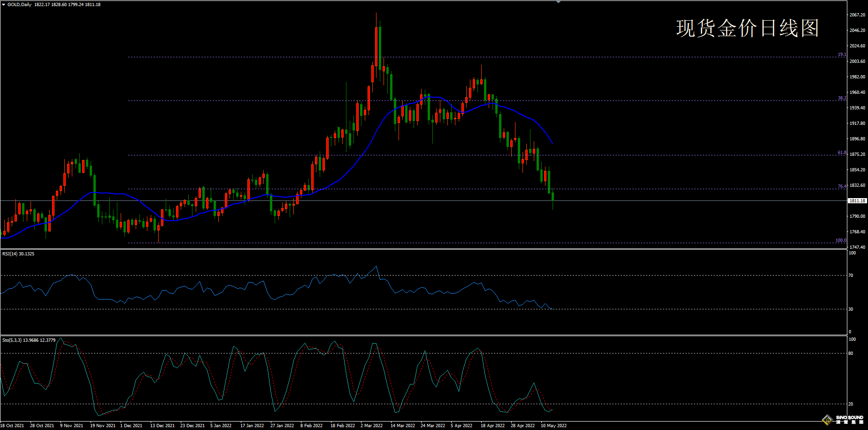Click the 2067.20 price on the price scale
This screenshot has width=868, height=430.
click(857, 15)
